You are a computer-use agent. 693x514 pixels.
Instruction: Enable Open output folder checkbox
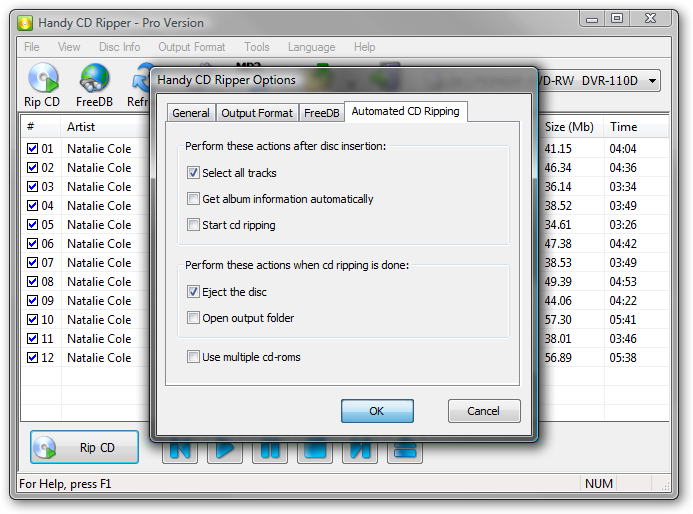[193, 317]
